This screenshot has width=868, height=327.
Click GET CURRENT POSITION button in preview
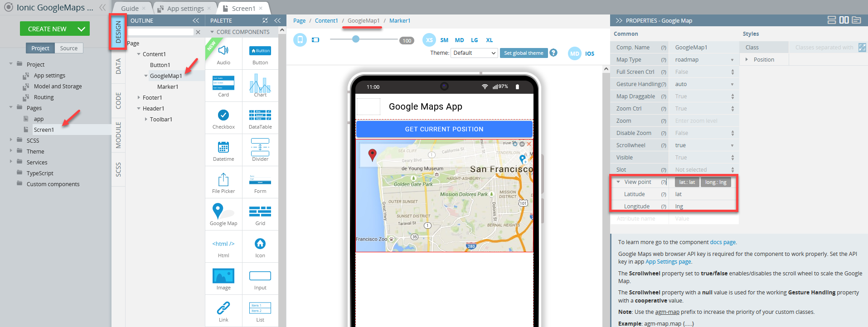point(444,129)
